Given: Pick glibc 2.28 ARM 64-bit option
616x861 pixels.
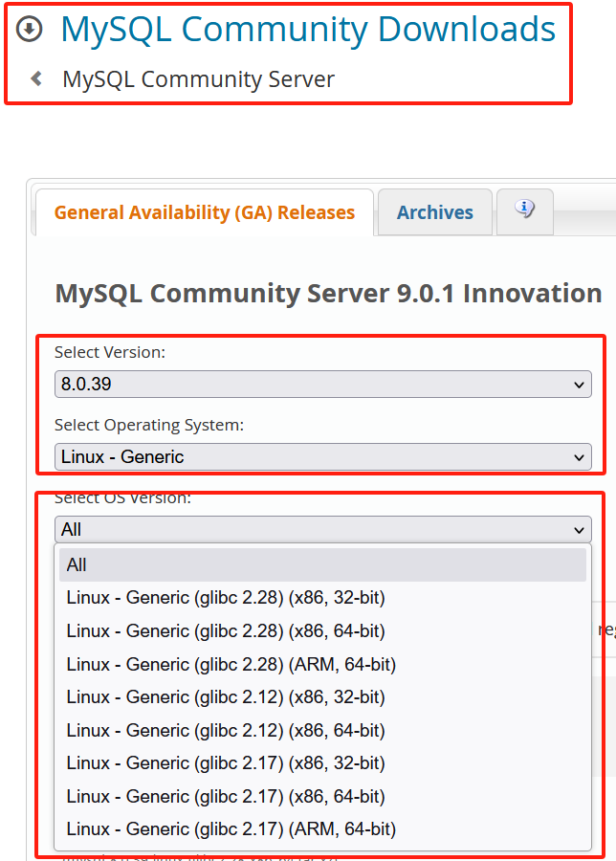Looking at the screenshot, I should click(231, 664).
